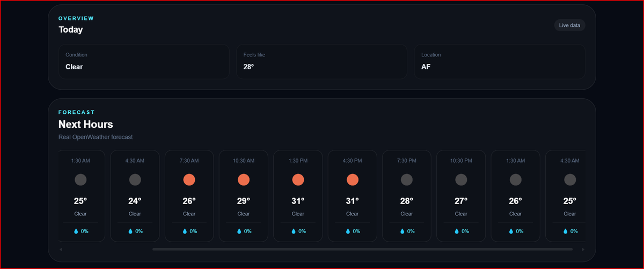Click the raindrop icon on the 7:30 AM card
644x269 pixels.
tap(185, 231)
